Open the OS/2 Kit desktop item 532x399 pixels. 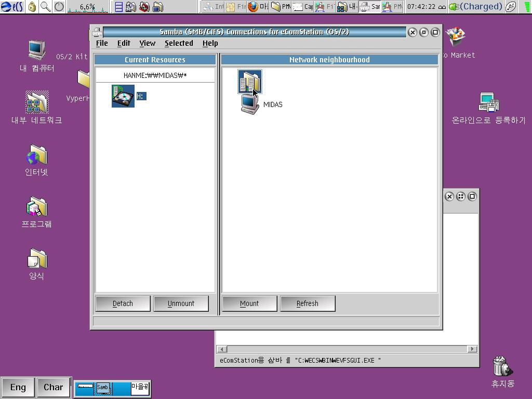tap(72, 56)
